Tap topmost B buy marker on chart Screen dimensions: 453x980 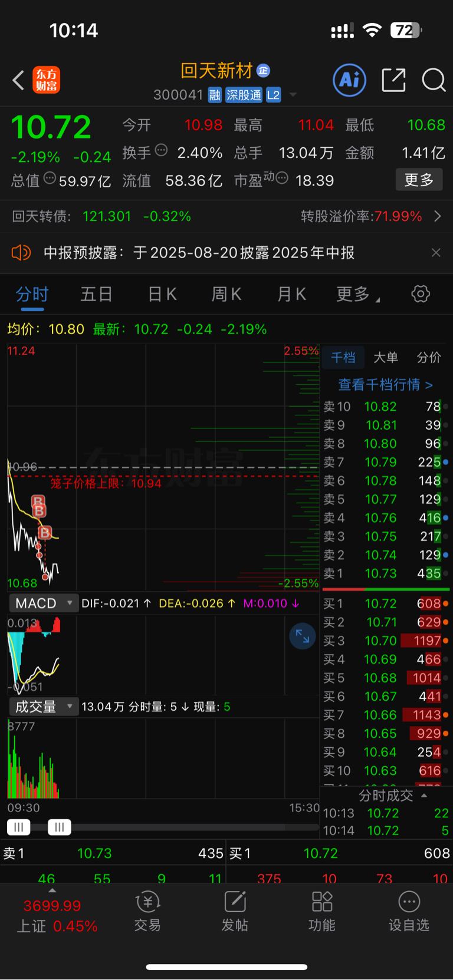click(x=38, y=501)
